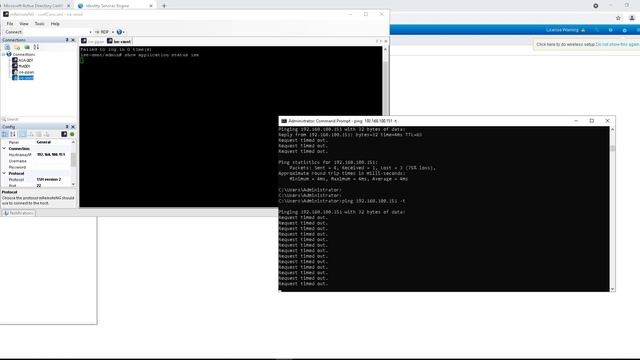
Task: Click the browser extension circle icon
Action: [596, 6]
